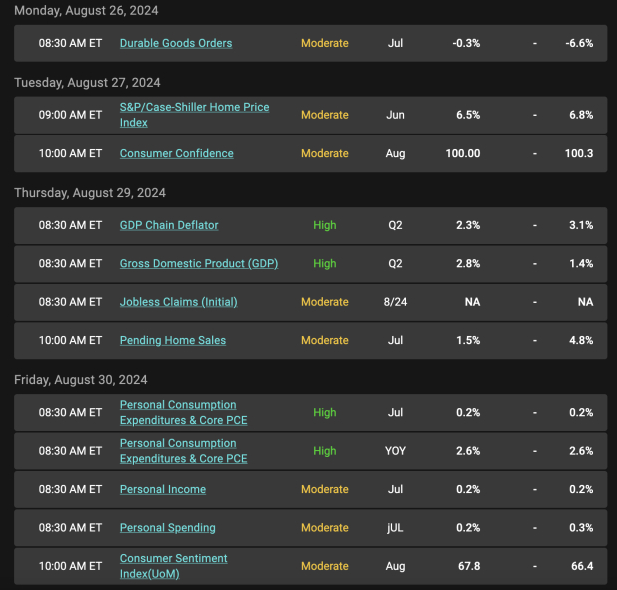Open Consumer Sentiment Index(UoM) link
Viewport: 617px width, 590px height.
tap(174, 566)
